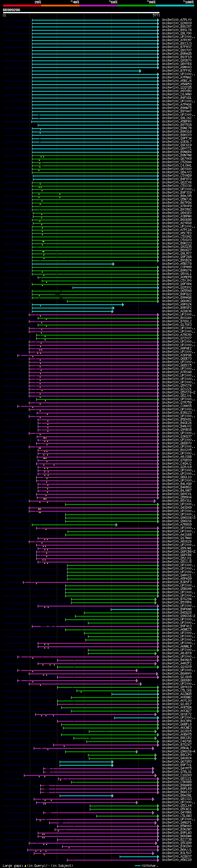The height and width of the screenshot is (868, 197).
Task: Select the UniRef100_Q8VYE6 label
Action: (177, 64)
